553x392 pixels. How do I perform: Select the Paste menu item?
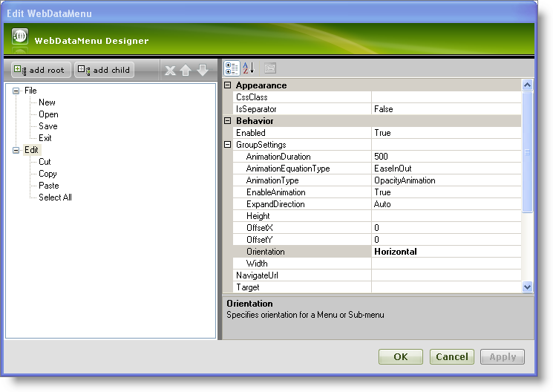(x=49, y=186)
